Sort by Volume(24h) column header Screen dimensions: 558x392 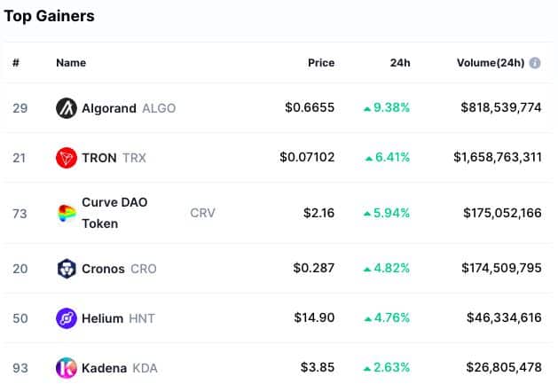tap(491, 63)
